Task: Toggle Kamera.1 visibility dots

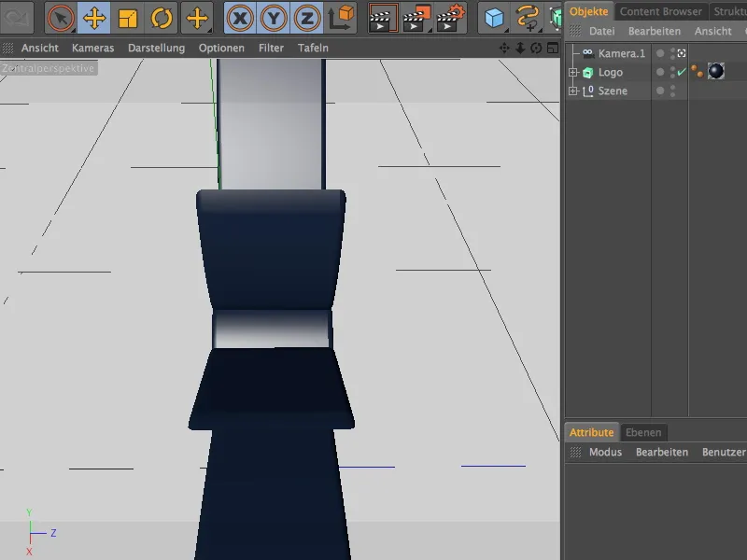Action: click(x=672, y=53)
